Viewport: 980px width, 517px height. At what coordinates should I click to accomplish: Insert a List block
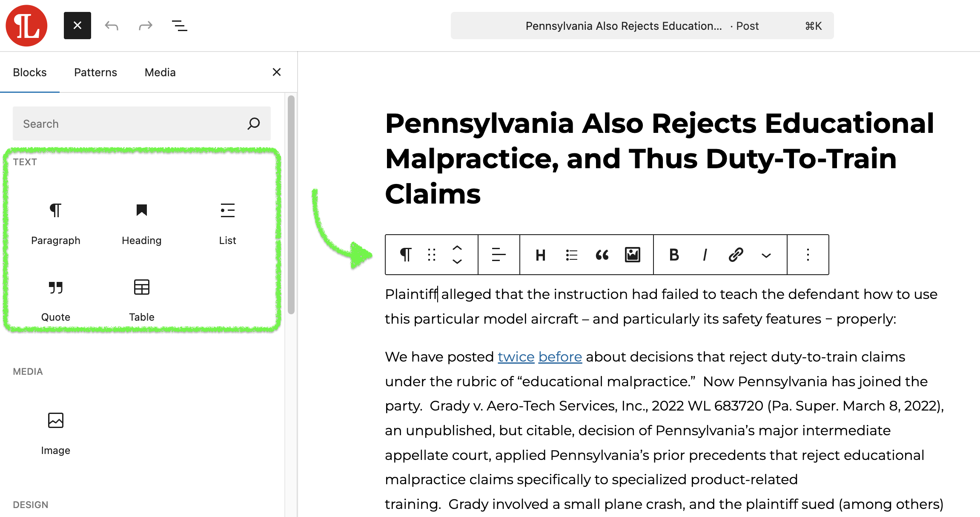pyautogui.click(x=228, y=224)
